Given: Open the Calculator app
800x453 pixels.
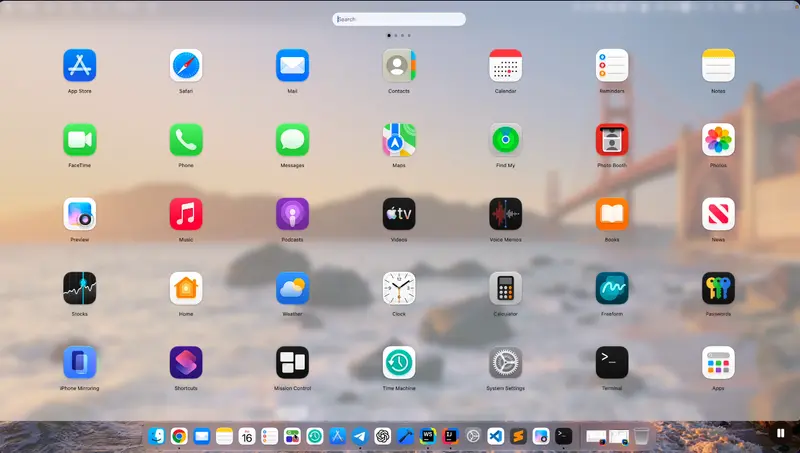Looking at the screenshot, I should (505, 288).
